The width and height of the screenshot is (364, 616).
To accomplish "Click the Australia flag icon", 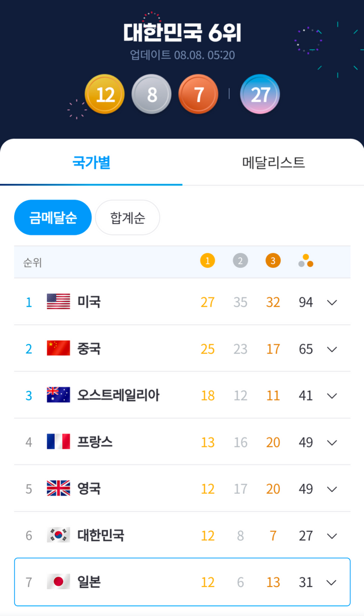I will [59, 395].
